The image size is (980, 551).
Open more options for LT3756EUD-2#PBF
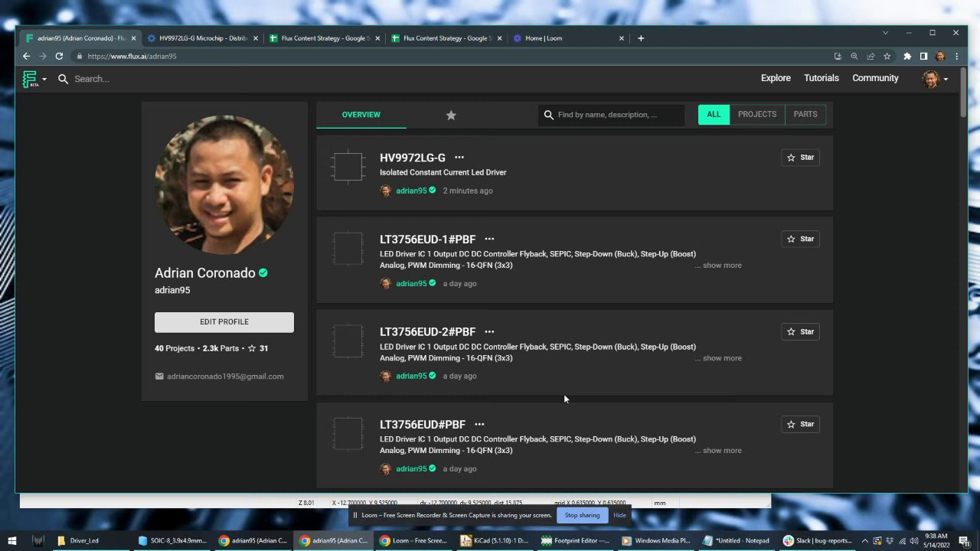click(489, 332)
